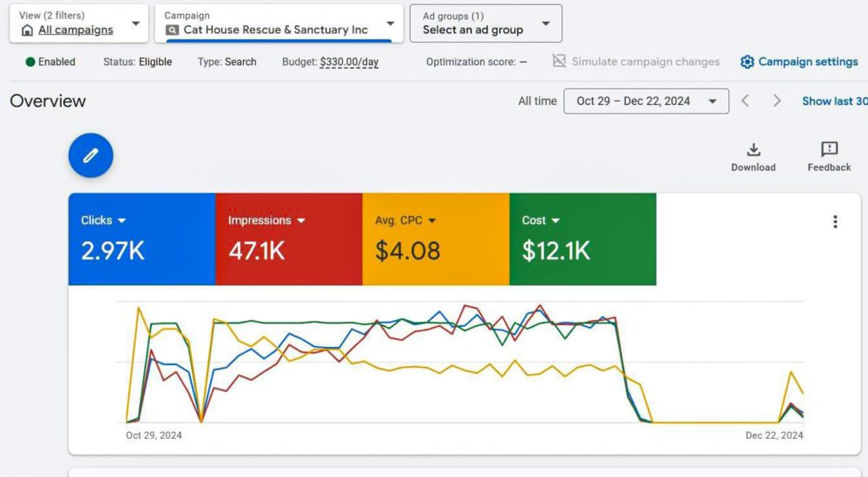Select the green Cost scorecard tile
The width and height of the screenshot is (868, 477).
pos(583,239)
